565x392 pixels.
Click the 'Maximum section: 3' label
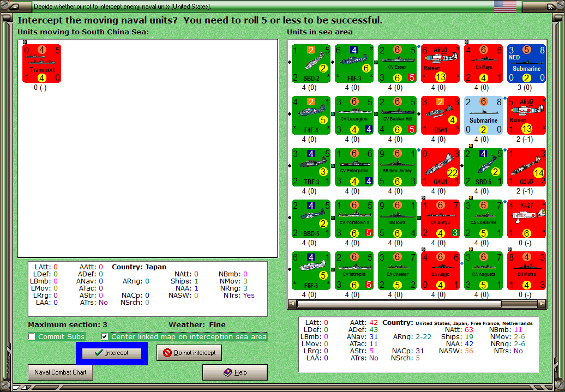click(68, 324)
